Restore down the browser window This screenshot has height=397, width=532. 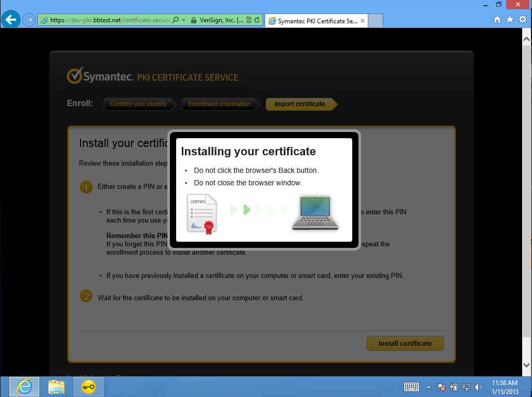tap(498, 5)
